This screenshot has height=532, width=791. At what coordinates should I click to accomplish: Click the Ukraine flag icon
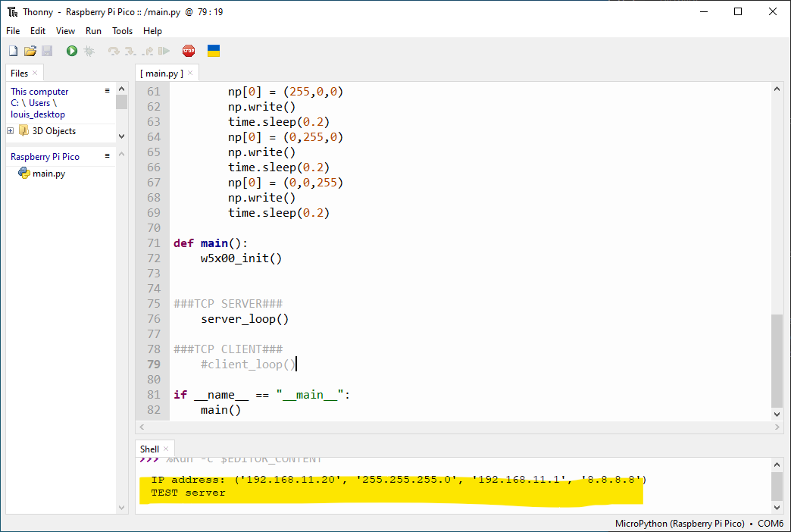pos(214,51)
